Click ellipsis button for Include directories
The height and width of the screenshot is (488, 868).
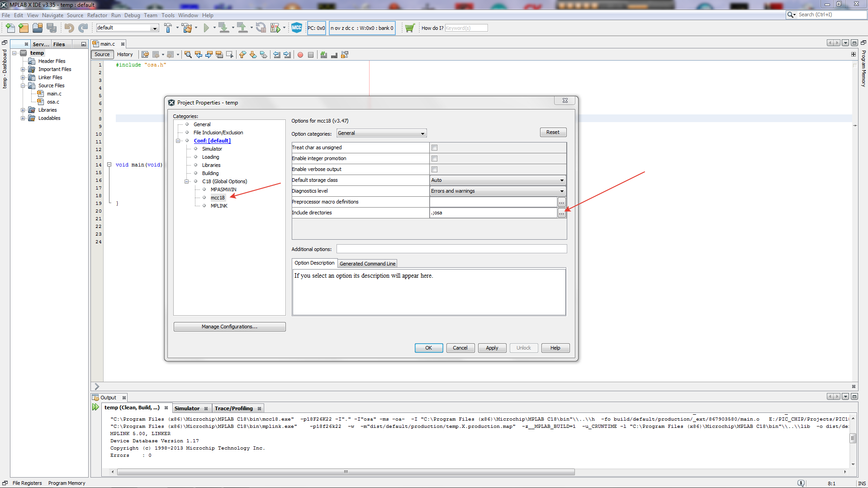(561, 213)
